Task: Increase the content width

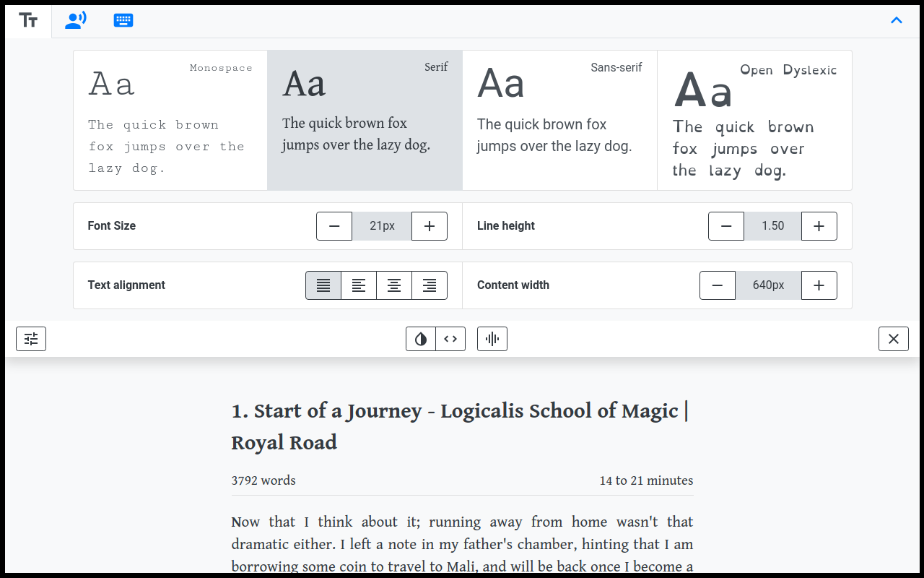Action: click(819, 285)
